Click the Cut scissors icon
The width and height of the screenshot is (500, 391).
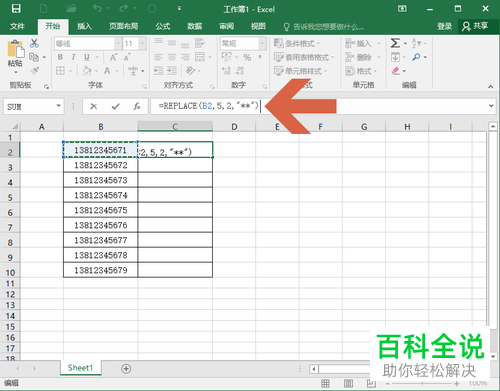point(34,43)
